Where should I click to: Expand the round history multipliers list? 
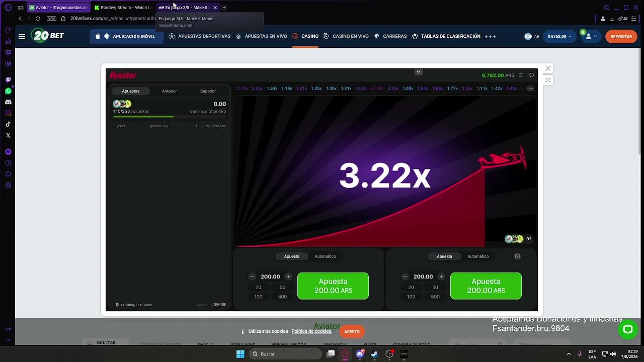coord(530,88)
